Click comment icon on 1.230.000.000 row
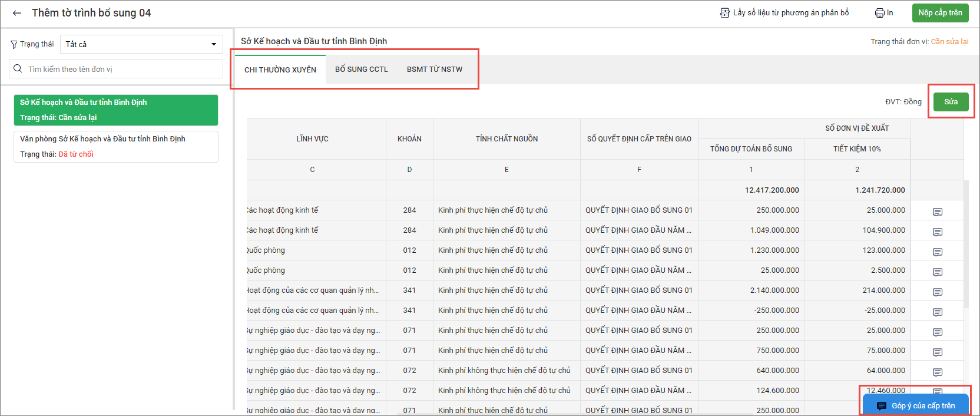 point(937,252)
